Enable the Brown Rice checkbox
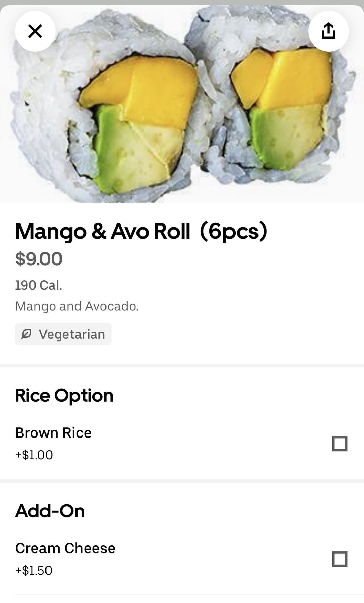Viewport: 364px width, 603px height. 339,444
